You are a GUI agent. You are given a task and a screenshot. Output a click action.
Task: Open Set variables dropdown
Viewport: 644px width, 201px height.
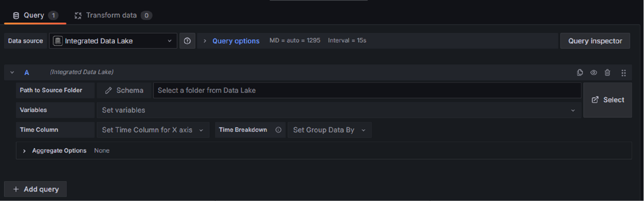click(339, 110)
